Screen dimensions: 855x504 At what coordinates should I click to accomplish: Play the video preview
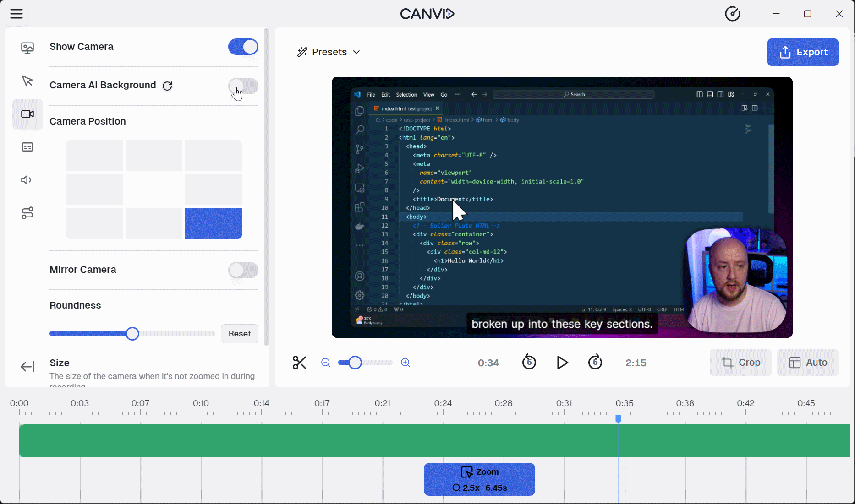[562, 363]
